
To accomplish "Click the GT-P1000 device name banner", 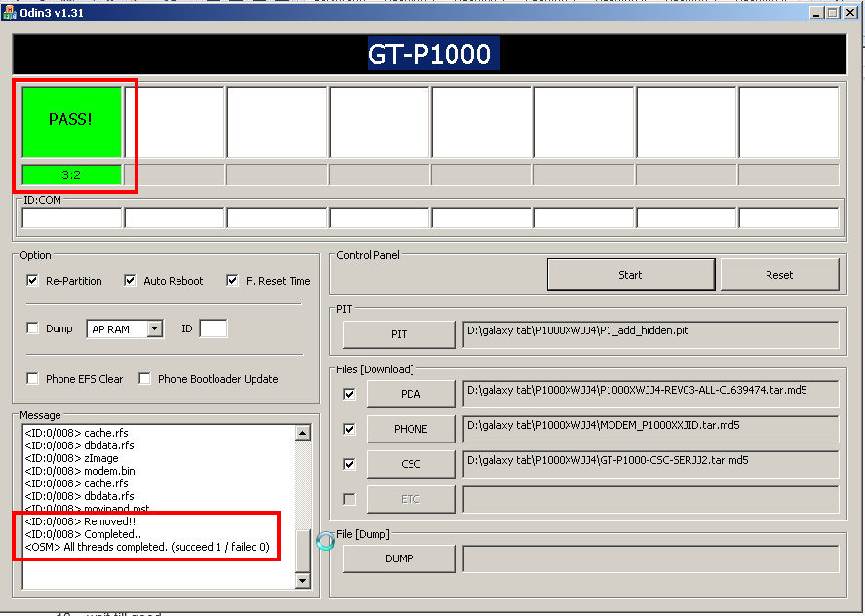I will pyautogui.click(x=429, y=54).
